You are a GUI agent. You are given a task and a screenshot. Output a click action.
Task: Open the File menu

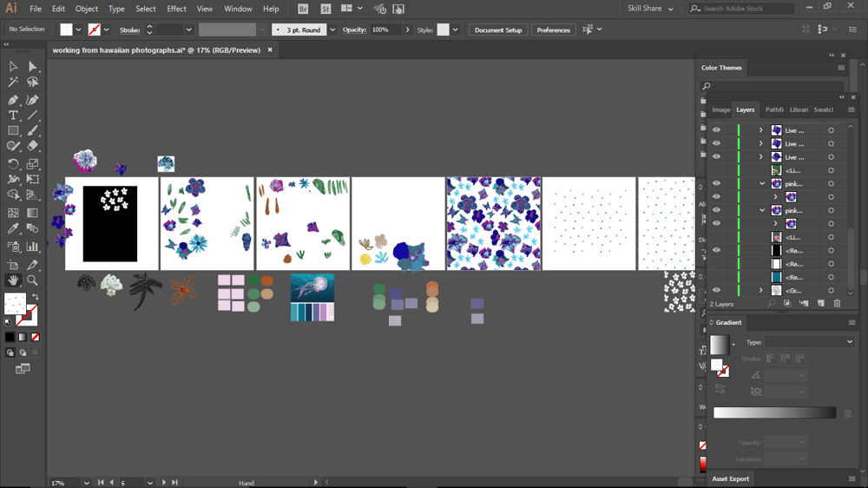click(36, 9)
